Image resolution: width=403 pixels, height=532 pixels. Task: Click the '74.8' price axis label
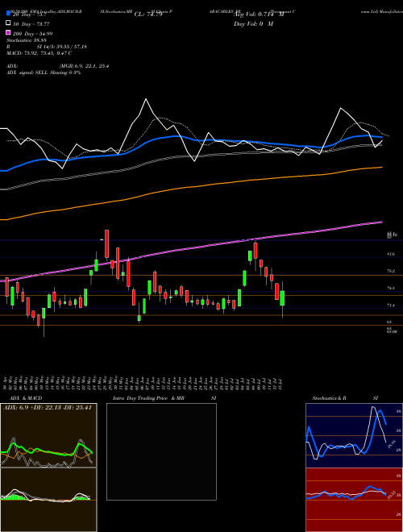coord(390,288)
